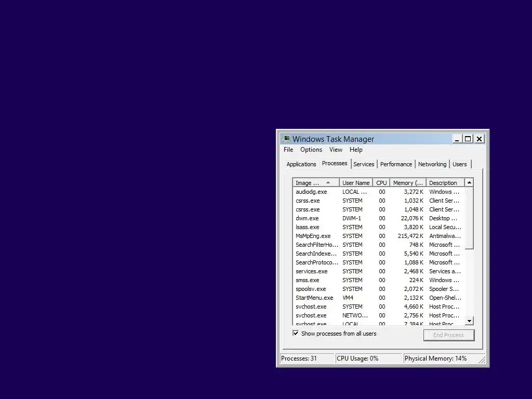Image resolution: width=532 pixels, height=399 pixels.
Task: Click the Local Secu... description cell
Action: coord(445,227)
